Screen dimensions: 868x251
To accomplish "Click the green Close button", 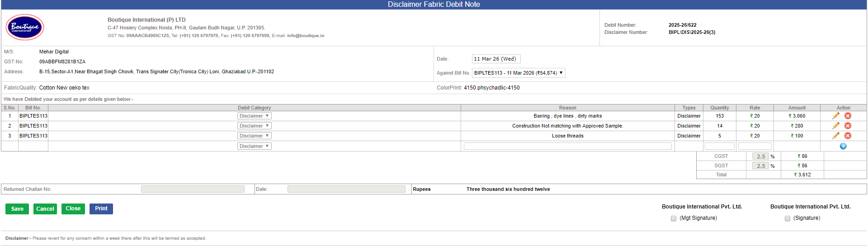I will [73, 209].
